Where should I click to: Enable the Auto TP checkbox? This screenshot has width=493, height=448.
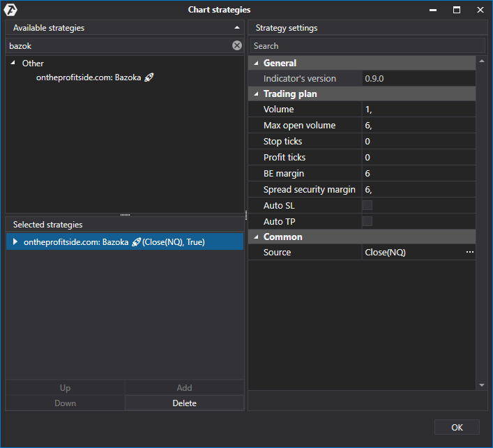pos(367,221)
